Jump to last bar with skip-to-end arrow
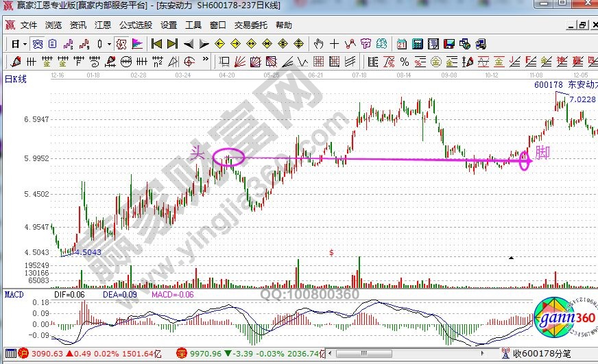The height and width of the screenshot is (364, 598). click(171, 44)
